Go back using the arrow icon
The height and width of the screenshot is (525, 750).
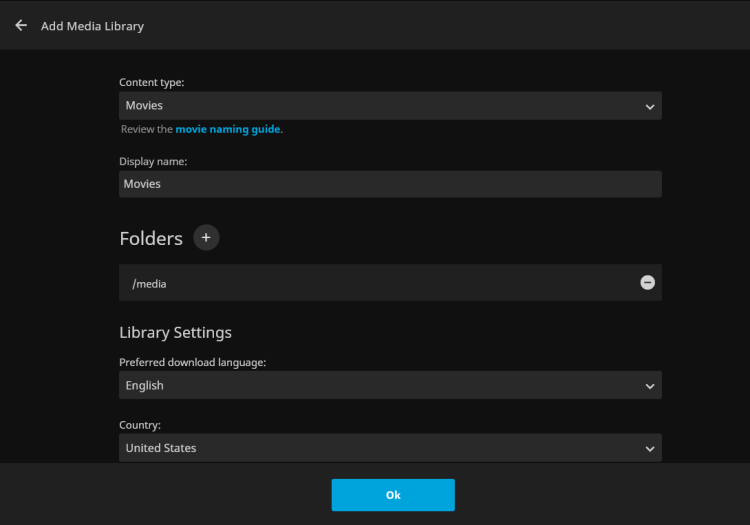pyautogui.click(x=21, y=25)
